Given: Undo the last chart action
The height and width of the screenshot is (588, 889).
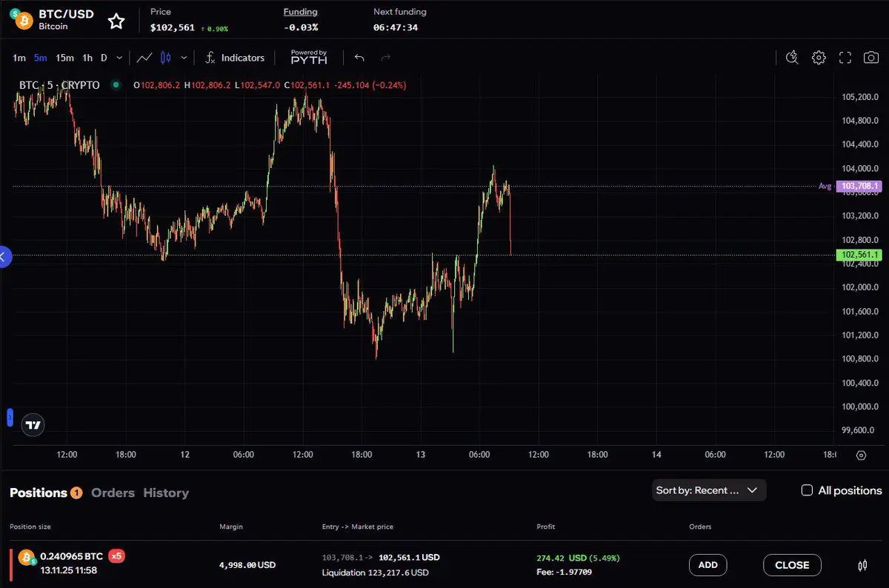Looking at the screenshot, I should tap(359, 58).
